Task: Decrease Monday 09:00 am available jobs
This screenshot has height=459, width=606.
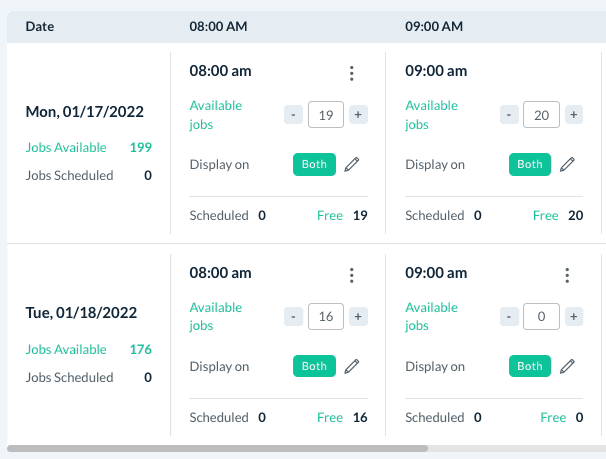Action: (x=509, y=115)
